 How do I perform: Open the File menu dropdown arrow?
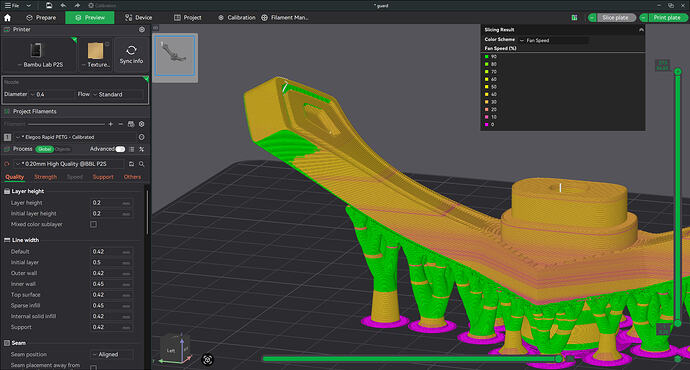coord(29,5)
